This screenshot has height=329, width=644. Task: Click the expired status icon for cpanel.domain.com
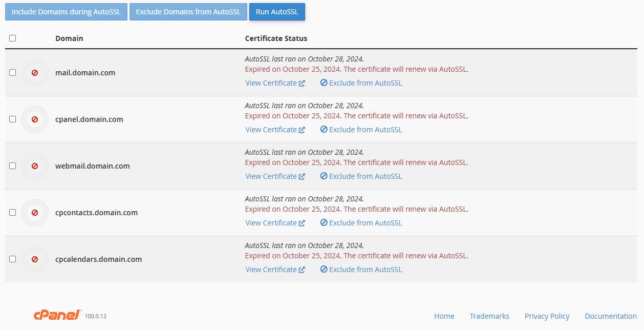point(35,119)
